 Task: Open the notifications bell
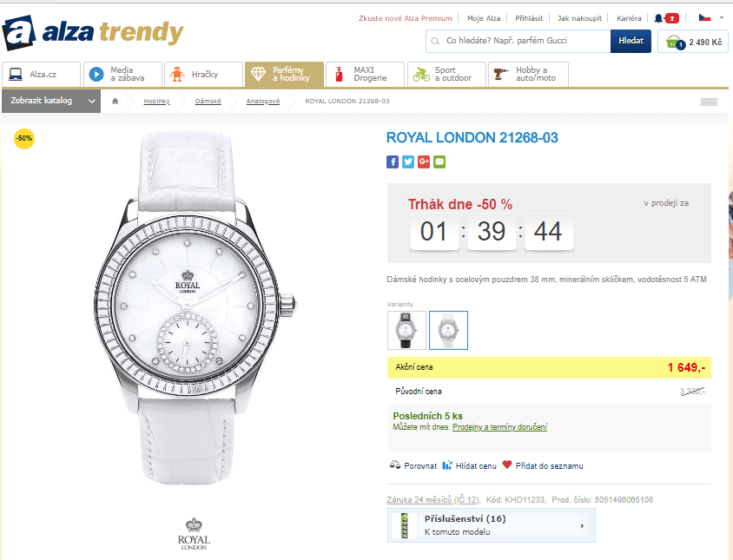(x=659, y=18)
